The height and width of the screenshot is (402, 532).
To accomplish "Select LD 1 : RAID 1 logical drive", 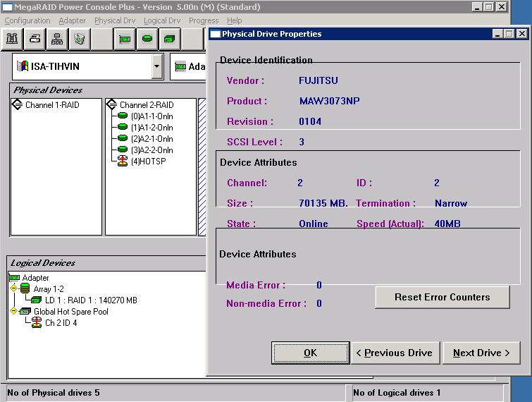I will point(90,300).
